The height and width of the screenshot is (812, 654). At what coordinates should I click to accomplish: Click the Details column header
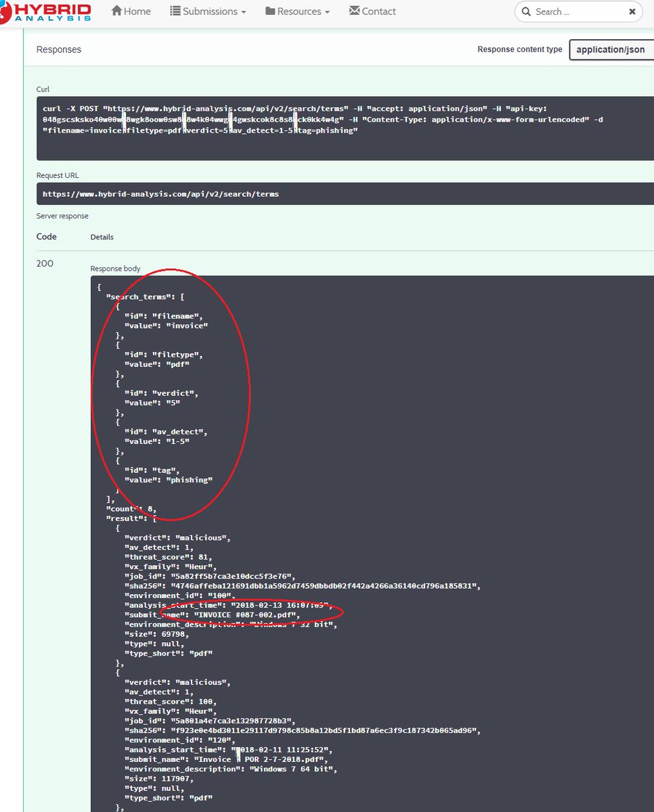pos(102,237)
